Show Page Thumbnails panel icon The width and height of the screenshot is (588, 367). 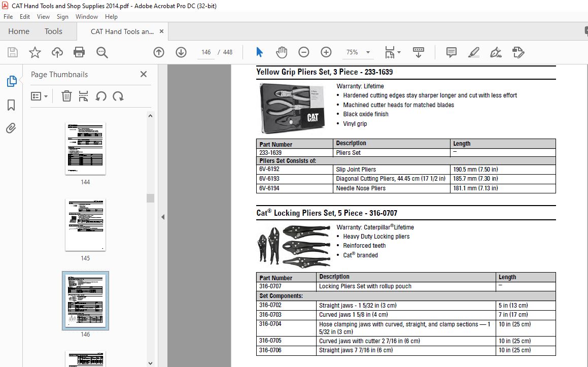12,81
